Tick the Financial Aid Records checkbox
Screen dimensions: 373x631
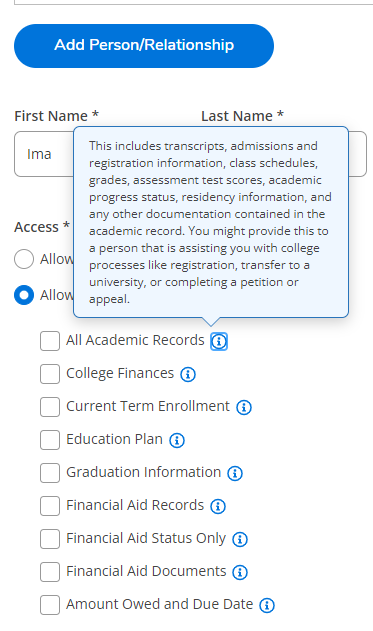coord(50,506)
